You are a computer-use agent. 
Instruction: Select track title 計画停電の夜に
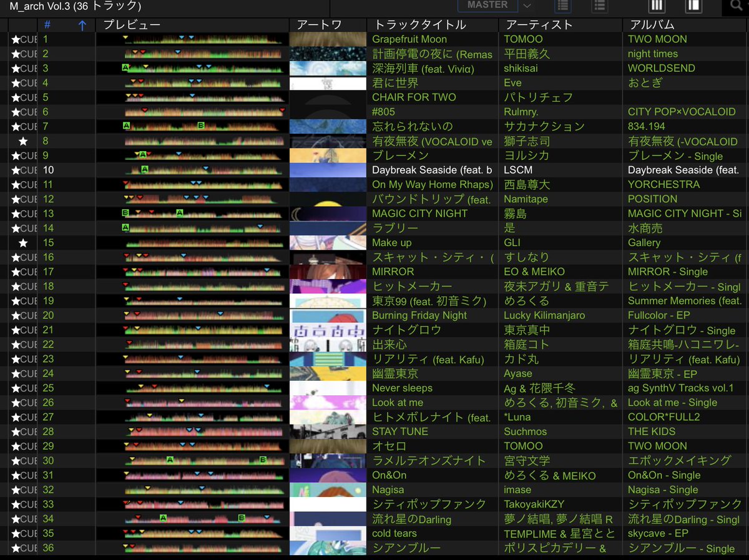tap(412, 54)
